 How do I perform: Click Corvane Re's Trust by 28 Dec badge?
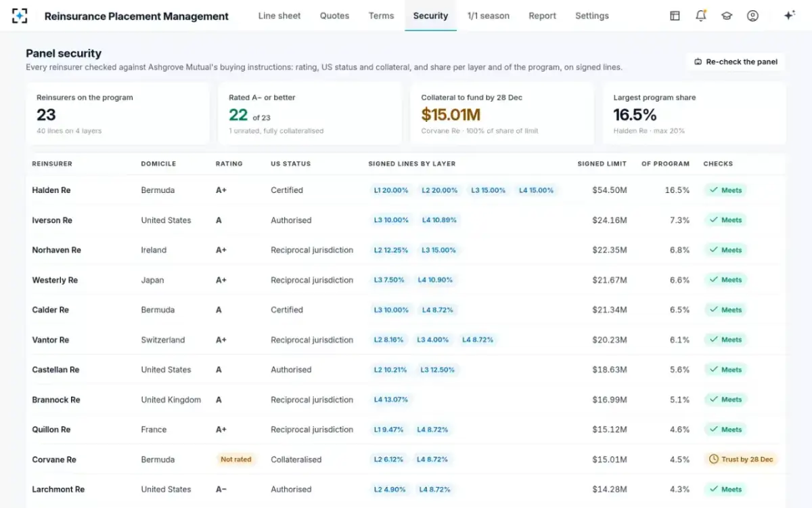pos(741,459)
